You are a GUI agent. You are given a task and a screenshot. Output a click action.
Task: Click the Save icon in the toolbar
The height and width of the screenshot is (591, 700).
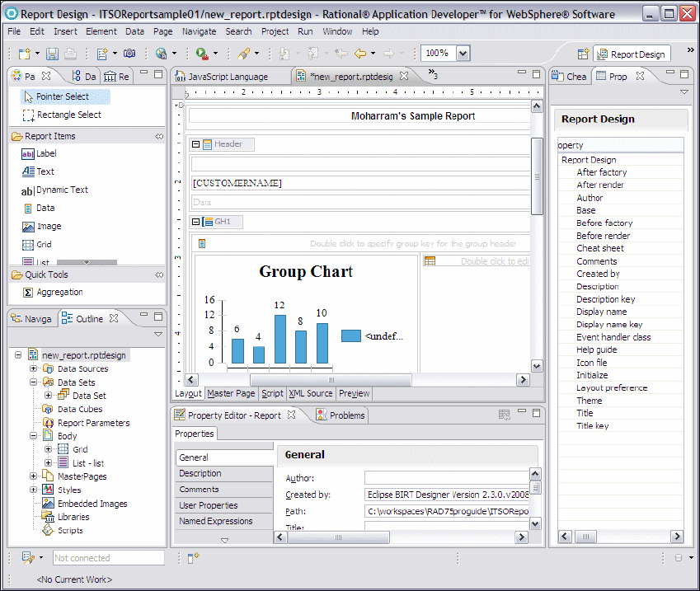[52, 54]
